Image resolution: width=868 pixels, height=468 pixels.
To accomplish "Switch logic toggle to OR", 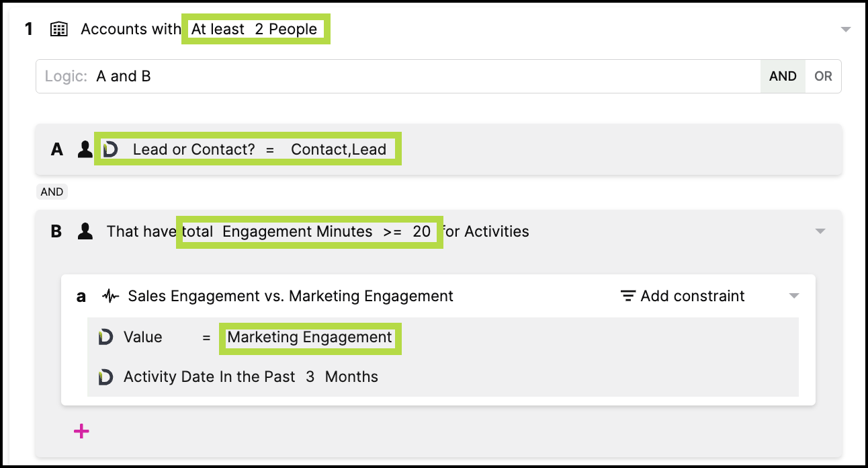I will point(823,77).
